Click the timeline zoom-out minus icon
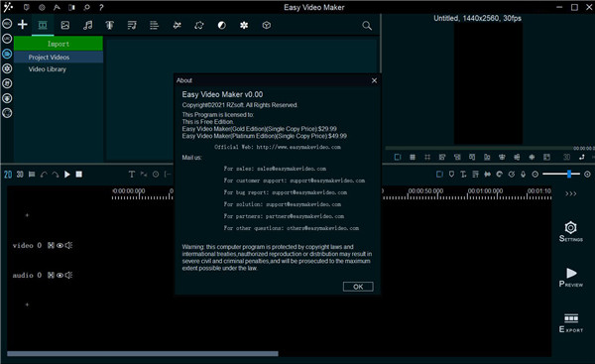The height and width of the screenshot is (364, 595). point(535,175)
